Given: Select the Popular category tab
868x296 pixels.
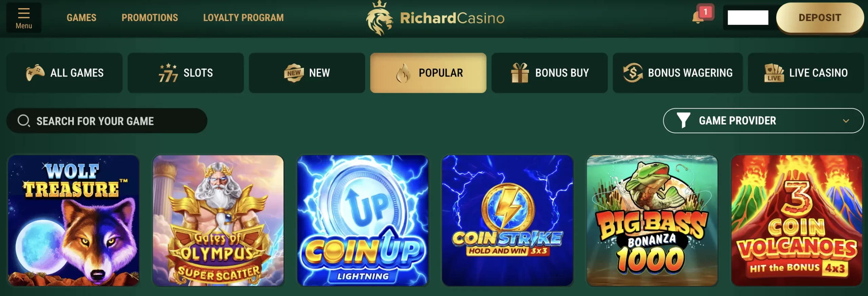Looking at the screenshot, I should point(428,73).
